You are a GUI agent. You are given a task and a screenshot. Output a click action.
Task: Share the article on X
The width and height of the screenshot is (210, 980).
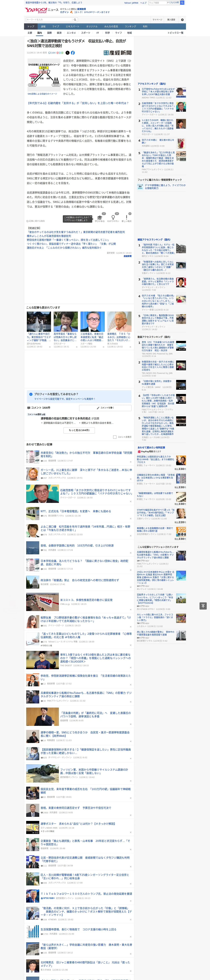pyautogui.click(x=67, y=53)
